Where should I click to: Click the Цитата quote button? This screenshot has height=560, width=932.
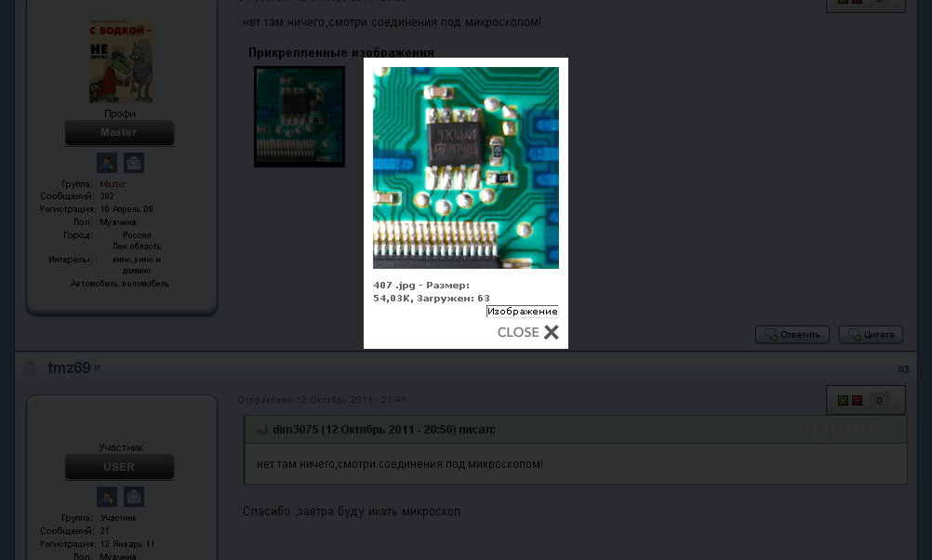[x=871, y=335]
